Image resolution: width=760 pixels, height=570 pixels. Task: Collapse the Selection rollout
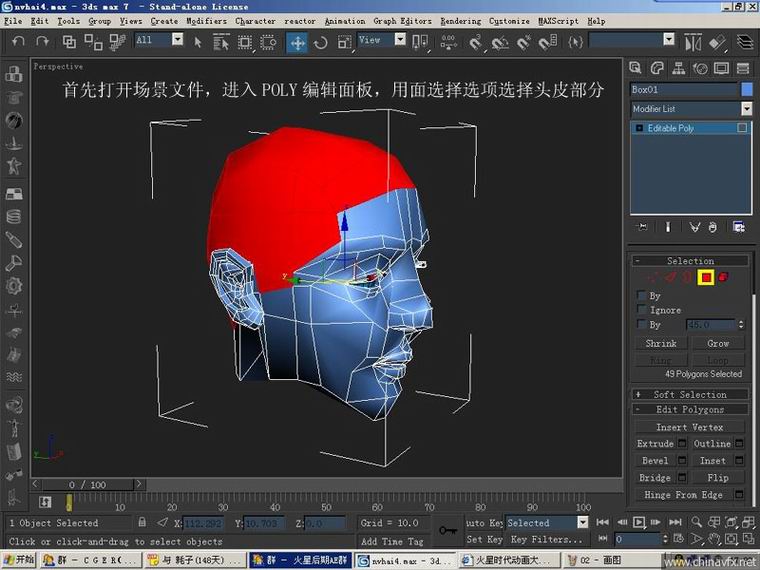[x=690, y=261]
